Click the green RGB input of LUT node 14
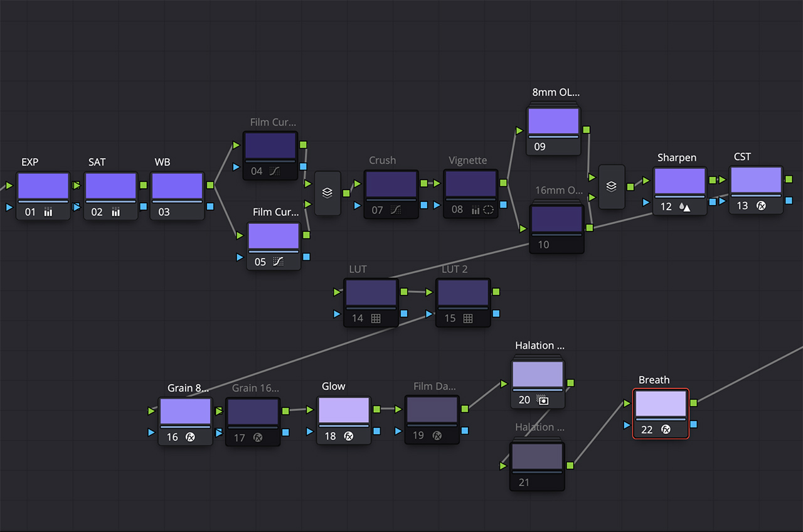The image size is (803, 532). (x=338, y=292)
